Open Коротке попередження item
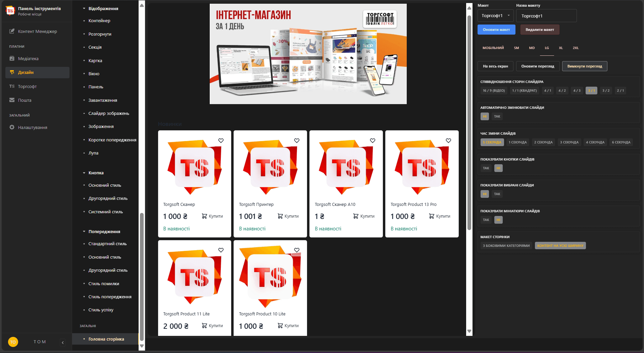 point(112,140)
